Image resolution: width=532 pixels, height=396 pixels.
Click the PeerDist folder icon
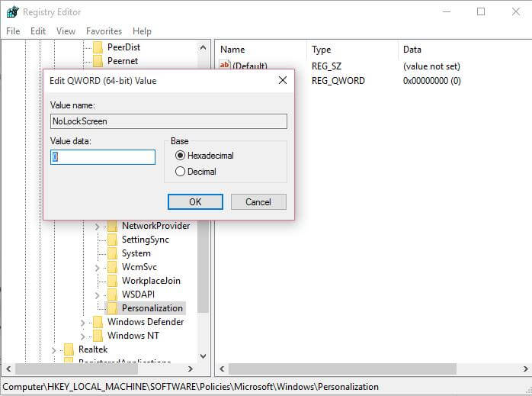pyautogui.click(x=98, y=47)
